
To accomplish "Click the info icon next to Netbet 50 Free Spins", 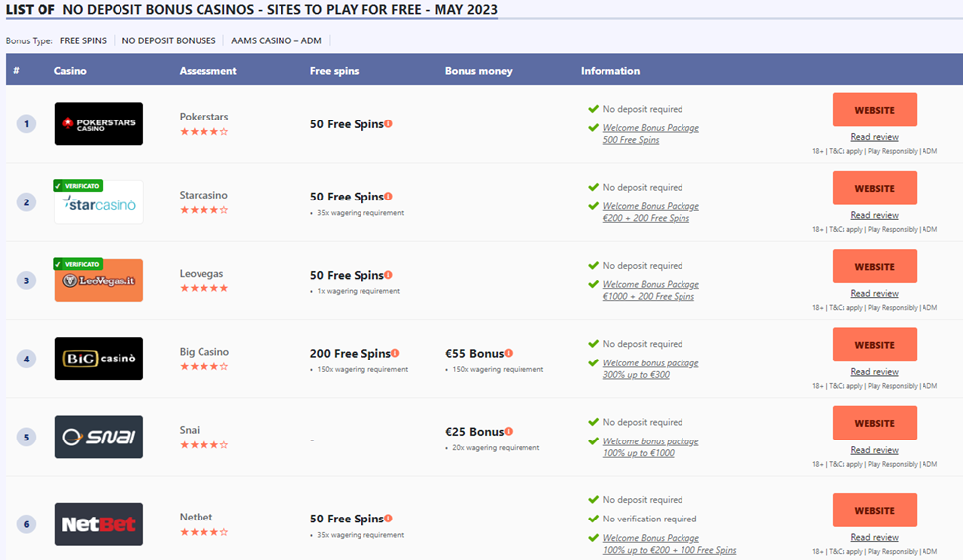I will tap(389, 519).
